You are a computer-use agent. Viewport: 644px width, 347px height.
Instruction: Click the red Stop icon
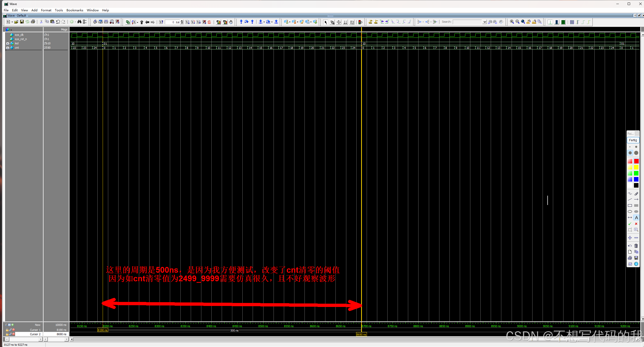[209, 22]
